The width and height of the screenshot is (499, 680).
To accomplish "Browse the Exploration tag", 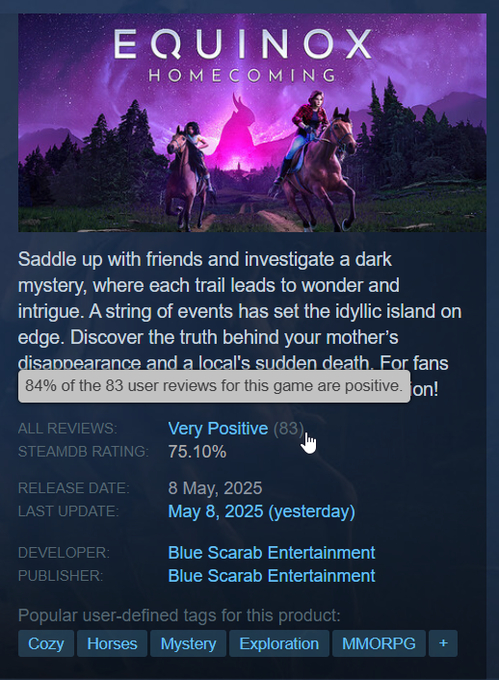I will pyautogui.click(x=279, y=643).
